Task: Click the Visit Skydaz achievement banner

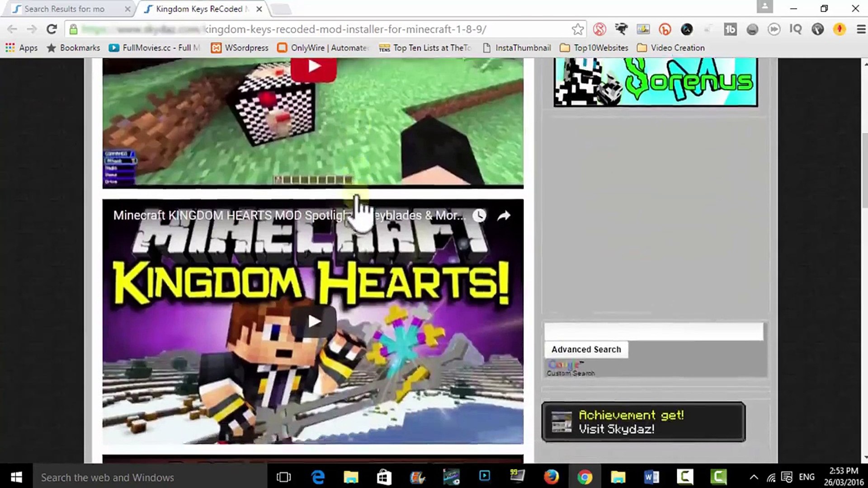Action: pyautogui.click(x=643, y=422)
